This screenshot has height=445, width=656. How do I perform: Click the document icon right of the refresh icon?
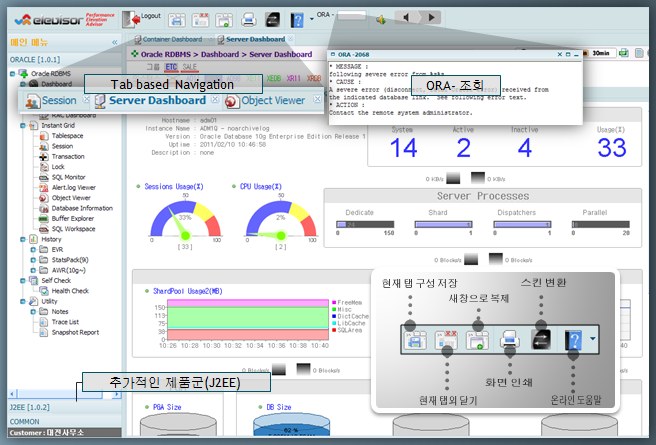[x=639, y=53]
